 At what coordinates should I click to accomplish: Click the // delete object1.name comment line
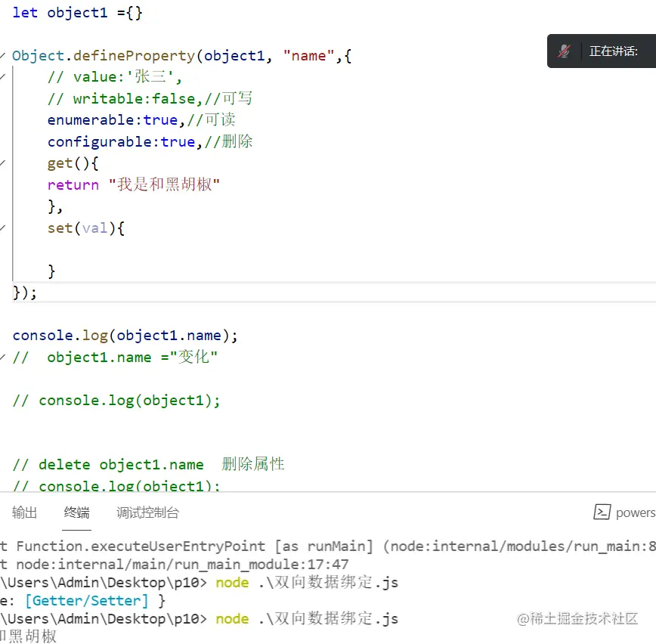tap(149, 464)
